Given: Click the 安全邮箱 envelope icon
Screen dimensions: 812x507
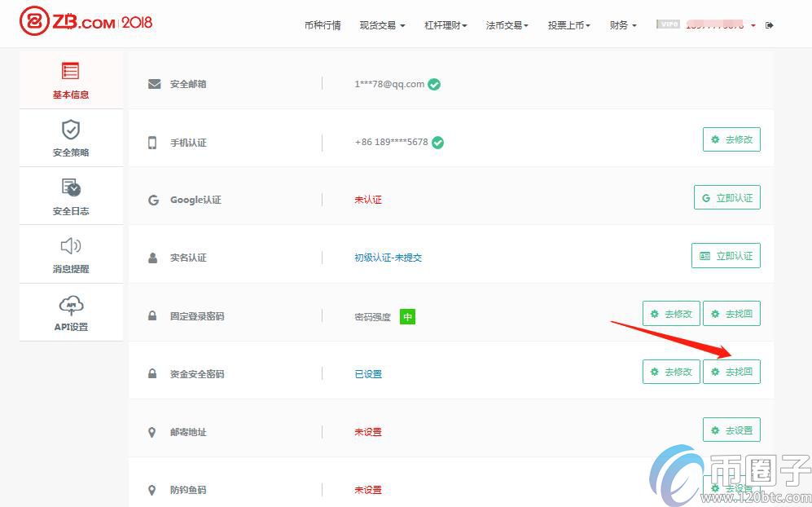Looking at the screenshot, I should point(154,84).
